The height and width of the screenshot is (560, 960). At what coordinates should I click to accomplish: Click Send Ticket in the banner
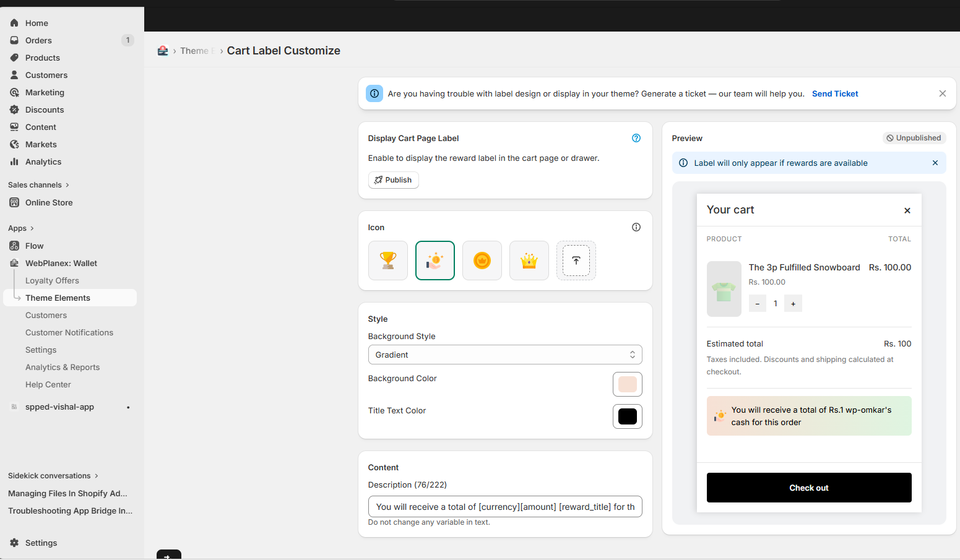[x=834, y=93]
